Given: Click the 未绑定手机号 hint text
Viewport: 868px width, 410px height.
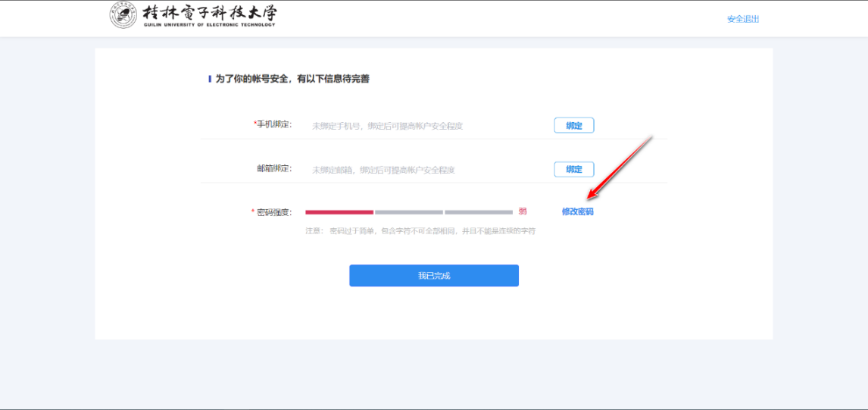Looking at the screenshot, I should coord(387,126).
